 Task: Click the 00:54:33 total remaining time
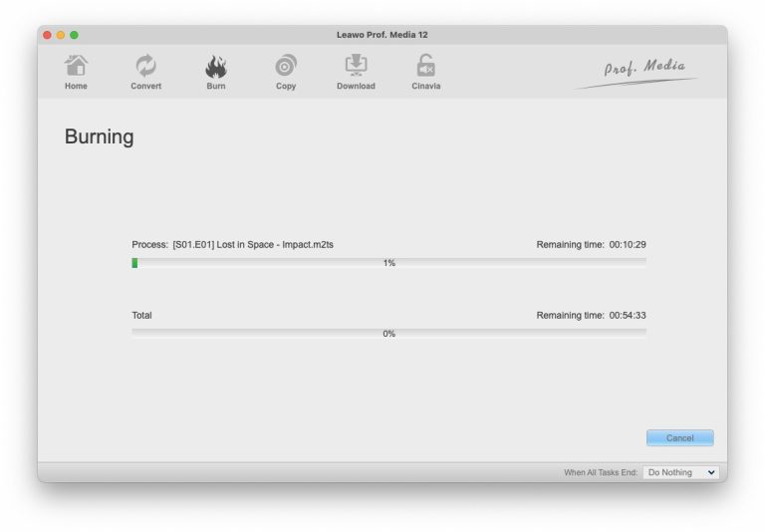[628, 315]
